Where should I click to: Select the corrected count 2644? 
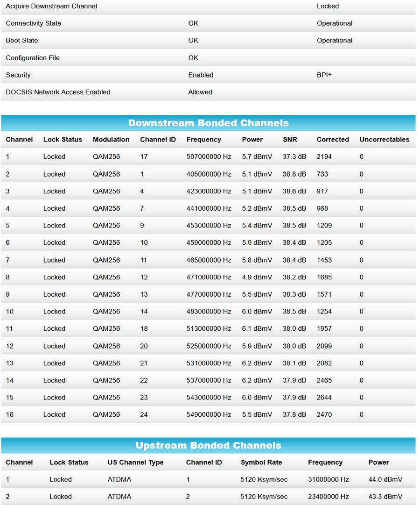pyautogui.click(x=324, y=398)
